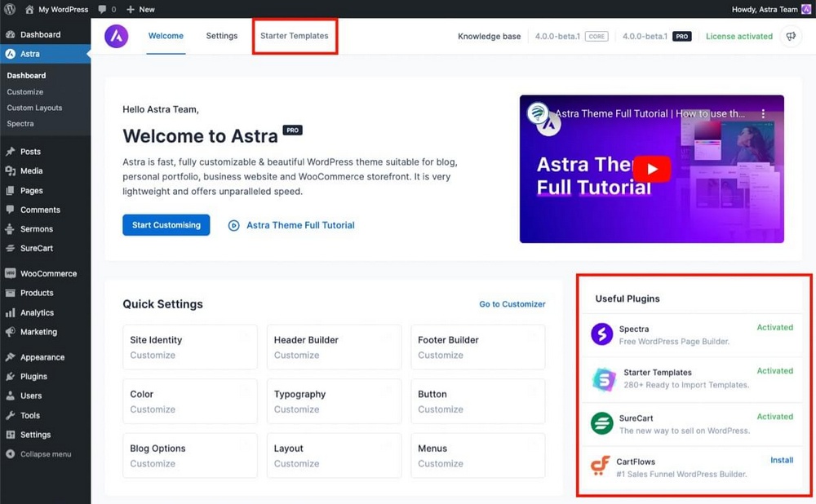This screenshot has width=816, height=504.
Task: Open the Menus quick setting card
Action: (x=477, y=456)
